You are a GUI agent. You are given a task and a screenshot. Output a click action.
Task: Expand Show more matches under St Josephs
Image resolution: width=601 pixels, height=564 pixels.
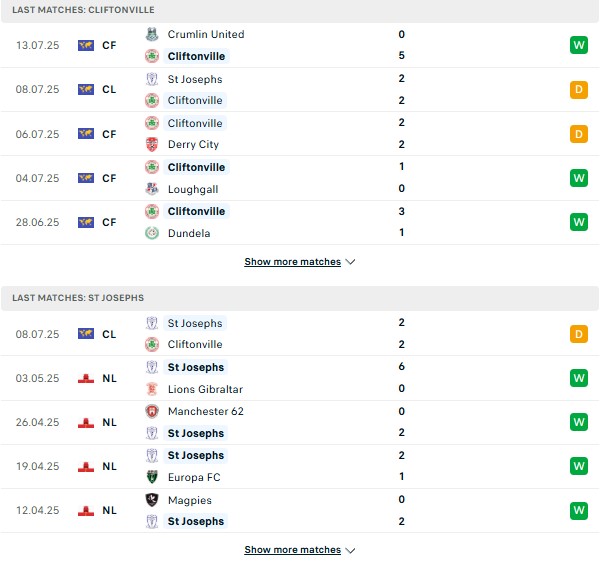pyautogui.click(x=292, y=550)
